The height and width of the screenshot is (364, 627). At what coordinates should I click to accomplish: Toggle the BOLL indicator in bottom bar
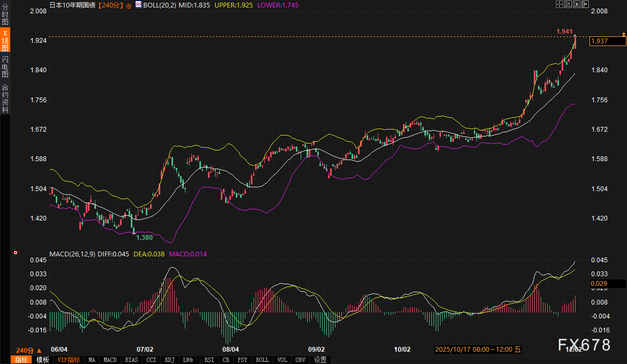[262, 360]
